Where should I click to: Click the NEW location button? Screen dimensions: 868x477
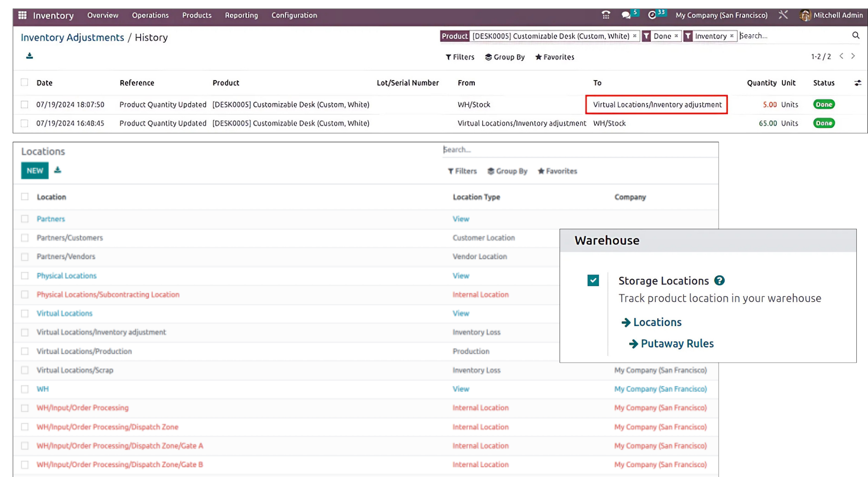(35, 170)
